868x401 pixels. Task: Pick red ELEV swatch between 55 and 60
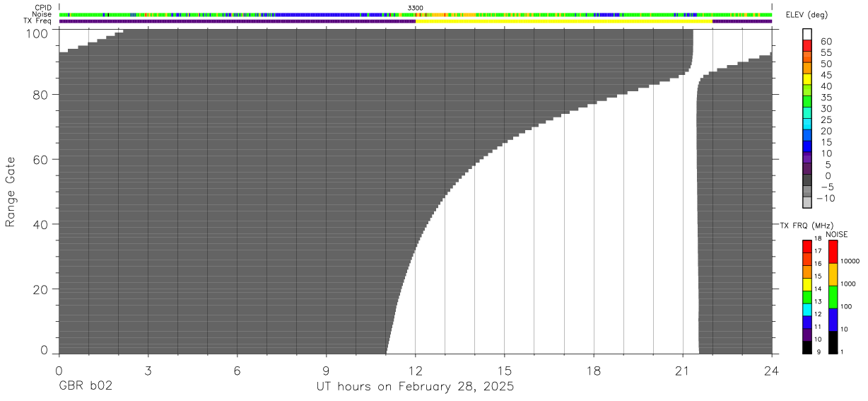[x=808, y=45]
